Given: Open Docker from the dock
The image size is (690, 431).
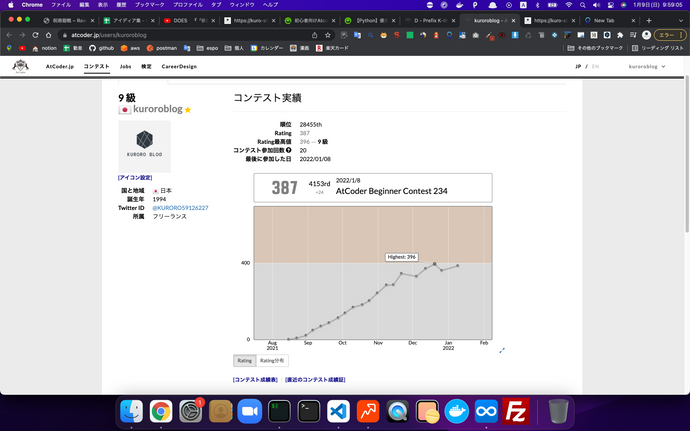Looking at the screenshot, I should pyautogui.click(x=457, y=410).
